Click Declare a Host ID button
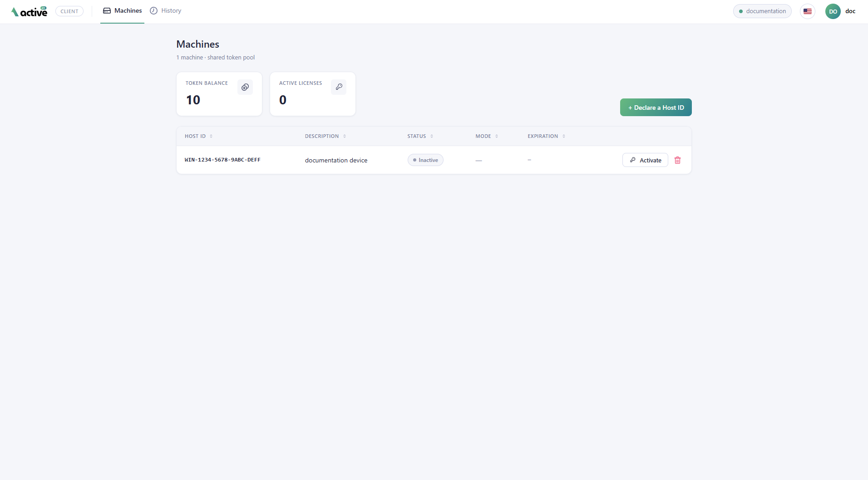The image size is (868, 480). point(656,108)
